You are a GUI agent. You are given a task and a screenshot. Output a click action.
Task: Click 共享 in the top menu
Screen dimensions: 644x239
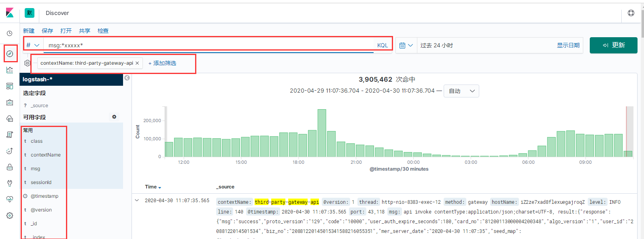(x=85, y=31)
